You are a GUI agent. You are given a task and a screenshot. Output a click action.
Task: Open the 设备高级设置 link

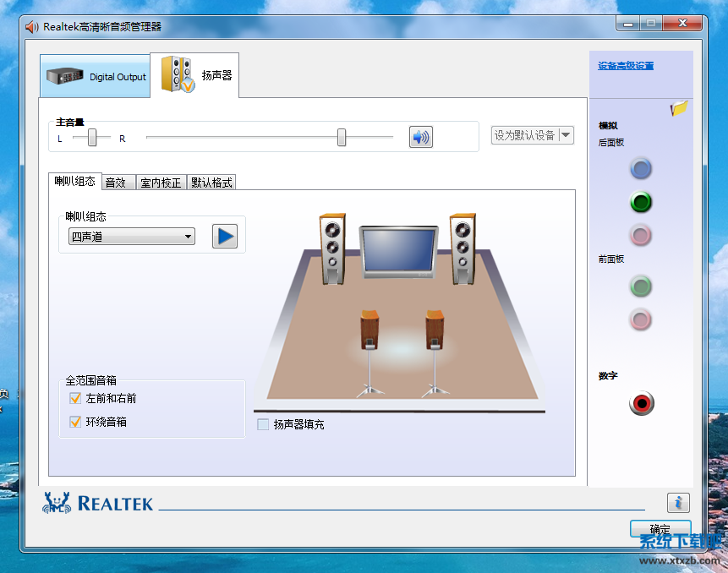click(x=626, y=66)
